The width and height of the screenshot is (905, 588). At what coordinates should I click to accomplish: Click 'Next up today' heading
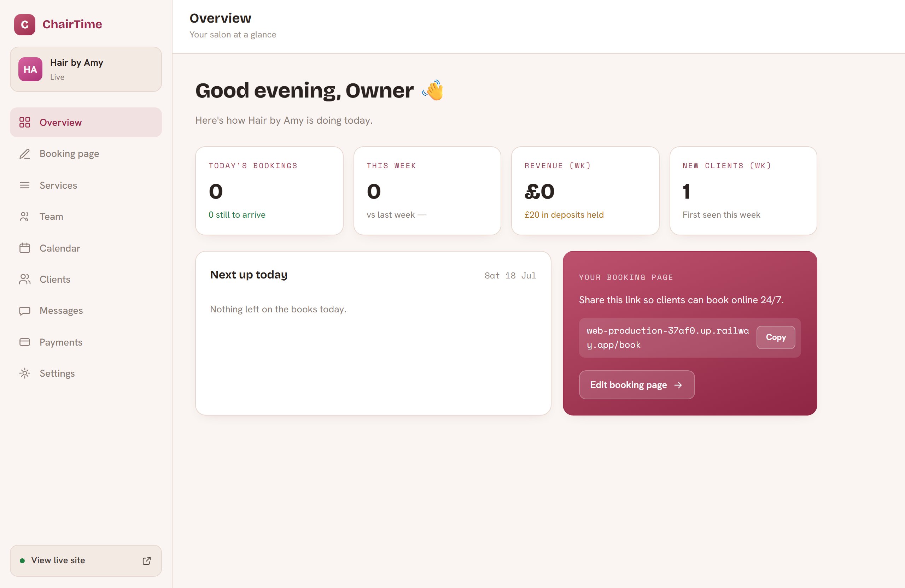click(249, 275)
